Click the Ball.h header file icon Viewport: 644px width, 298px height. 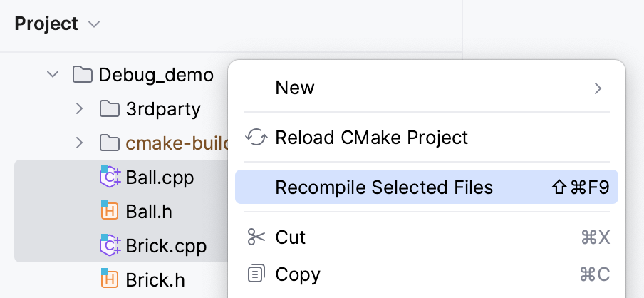(110, 212)
